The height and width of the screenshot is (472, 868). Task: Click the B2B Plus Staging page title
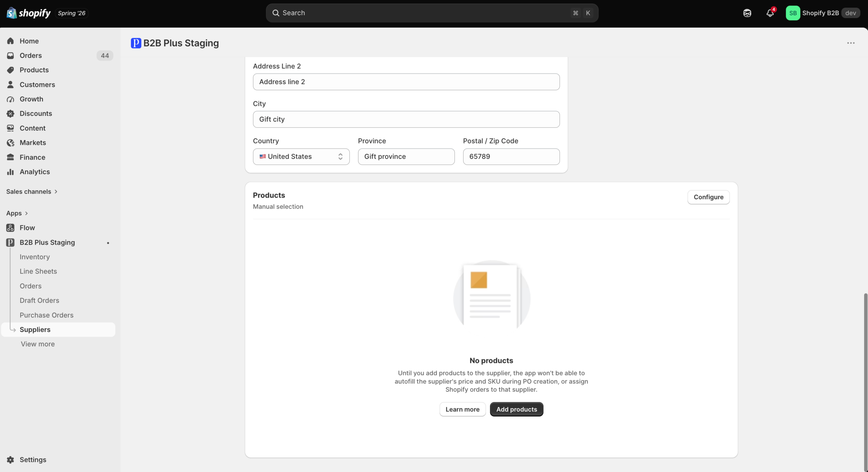(181, 43)
